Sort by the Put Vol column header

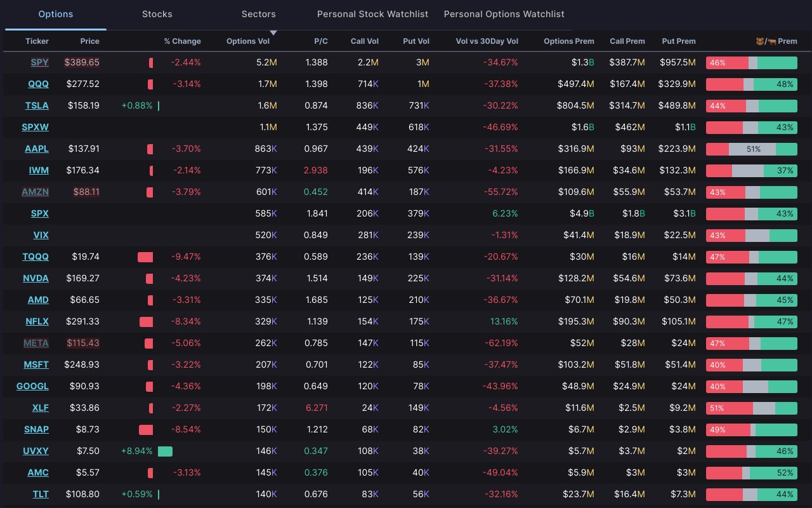pos(416,41)
